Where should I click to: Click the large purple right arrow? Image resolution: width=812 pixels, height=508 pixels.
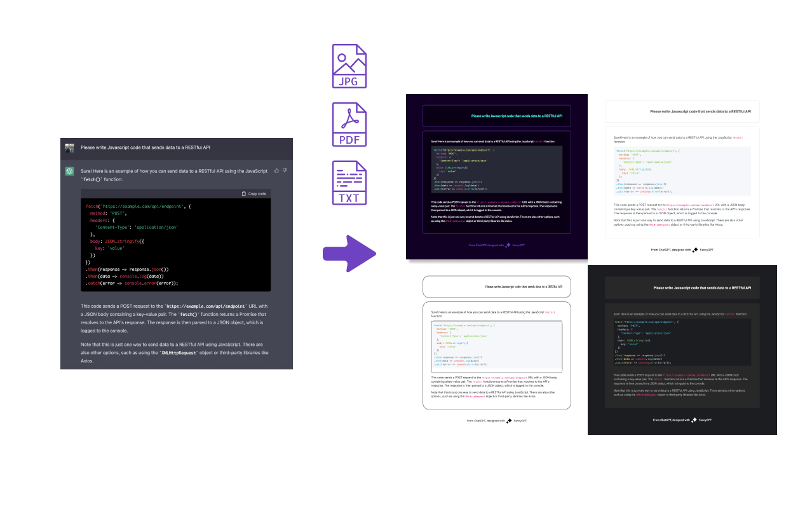click(x=349, y=255)
